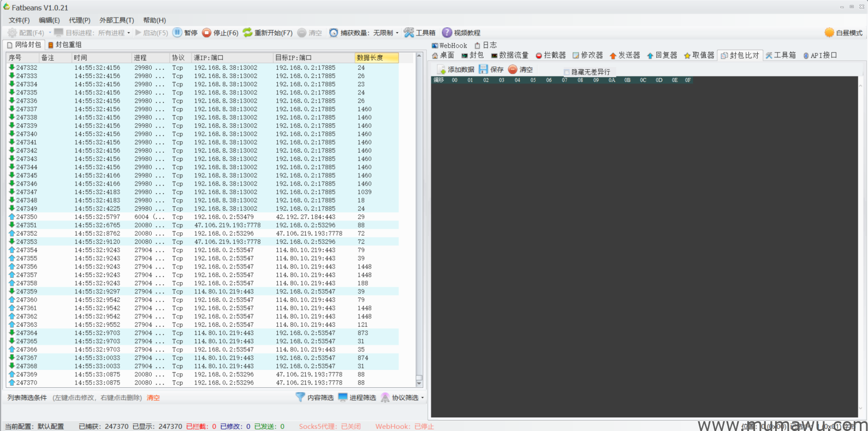The image size is (868, 431).
Task: Pause packet capture with 暂停 button
Action: (x=185, y=33)
